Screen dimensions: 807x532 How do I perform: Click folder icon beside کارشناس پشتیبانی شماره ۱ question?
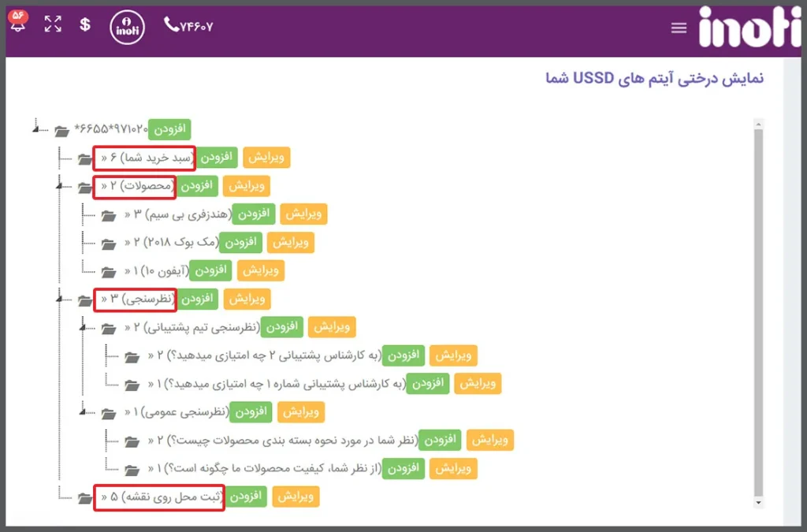(132, 385)
